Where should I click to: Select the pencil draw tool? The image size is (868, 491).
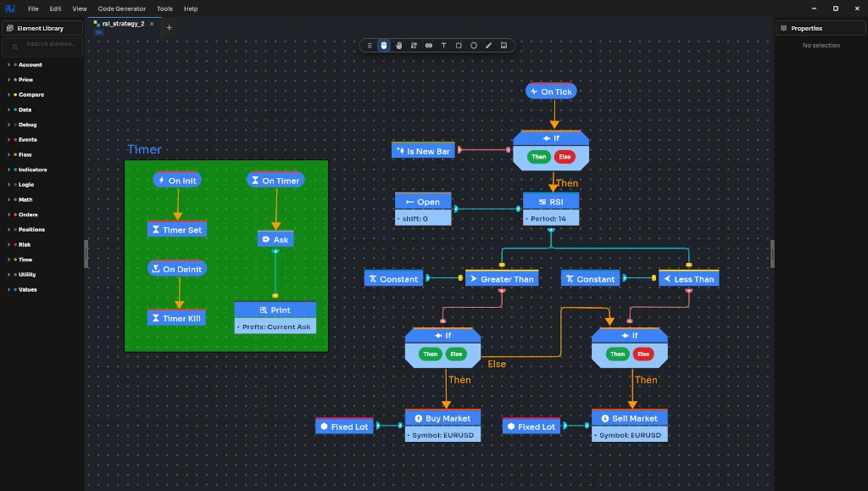[x=488, y=46]
